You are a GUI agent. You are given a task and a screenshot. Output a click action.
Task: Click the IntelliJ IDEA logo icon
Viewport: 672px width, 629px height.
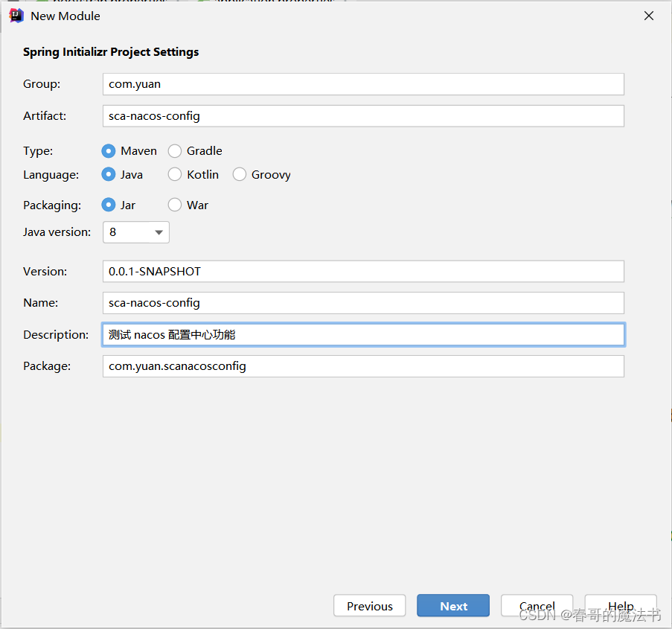16,16
